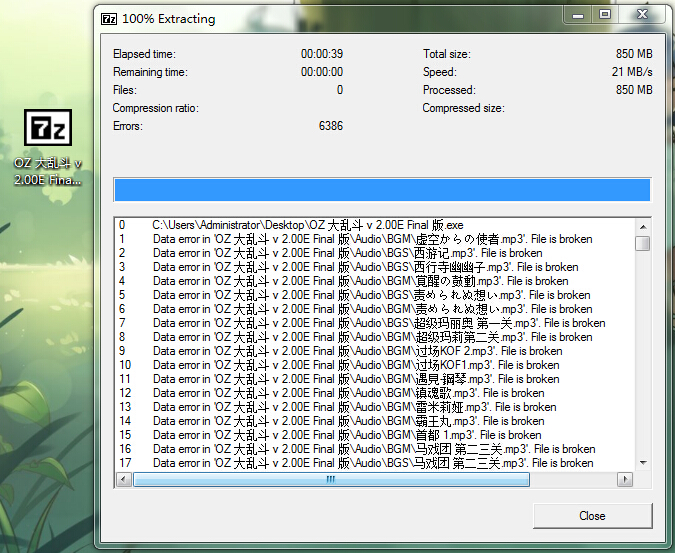
Task: Select error row 2 西游记.mp3
Action: click(375, 253)
